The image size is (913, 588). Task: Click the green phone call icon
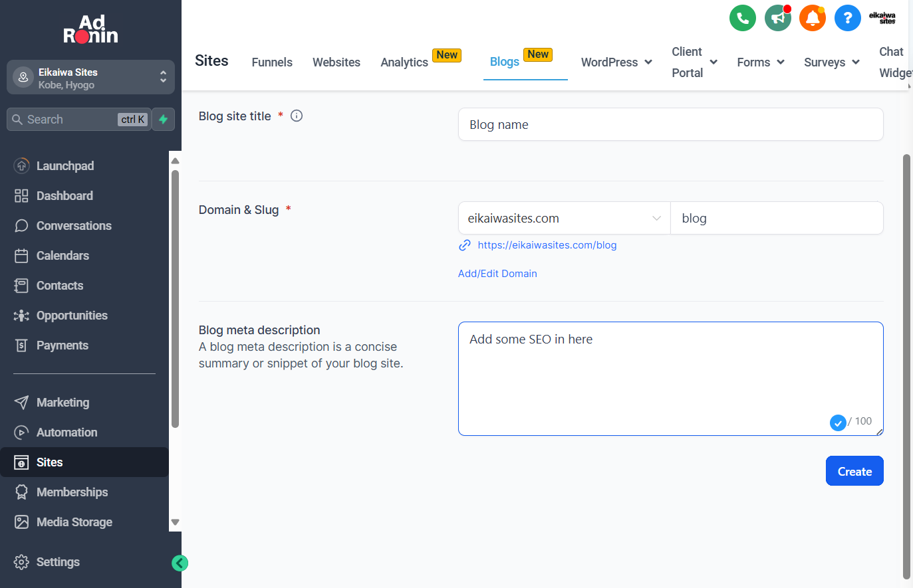tap(743, 18)
